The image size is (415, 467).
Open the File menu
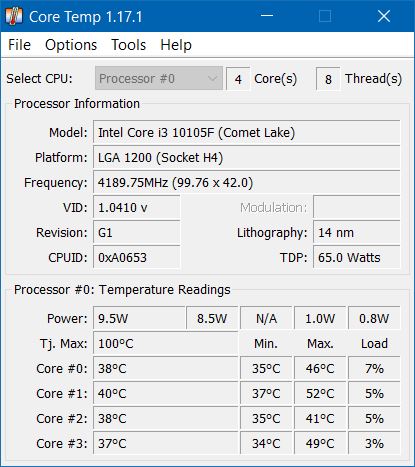(x=19, y=45)
